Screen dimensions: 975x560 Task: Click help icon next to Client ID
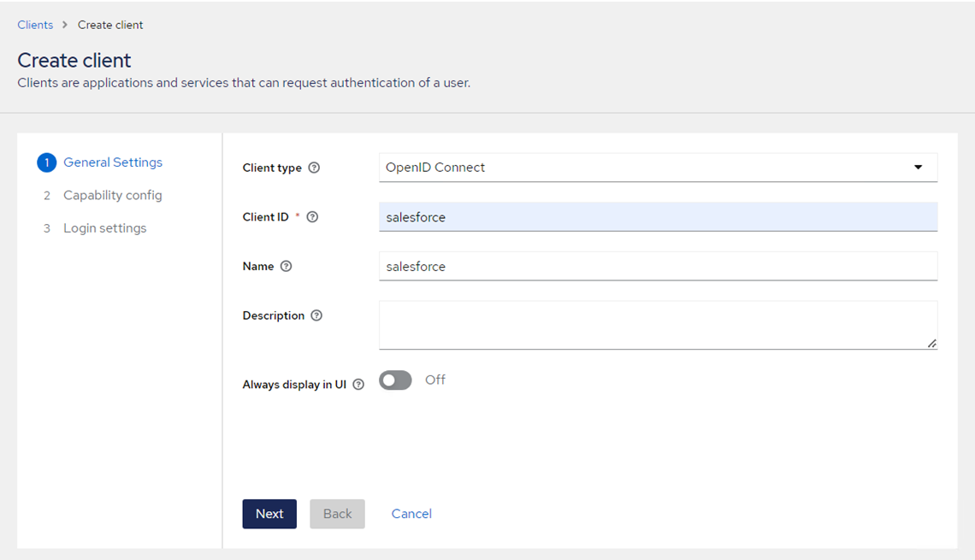click(x=312, y=217)
